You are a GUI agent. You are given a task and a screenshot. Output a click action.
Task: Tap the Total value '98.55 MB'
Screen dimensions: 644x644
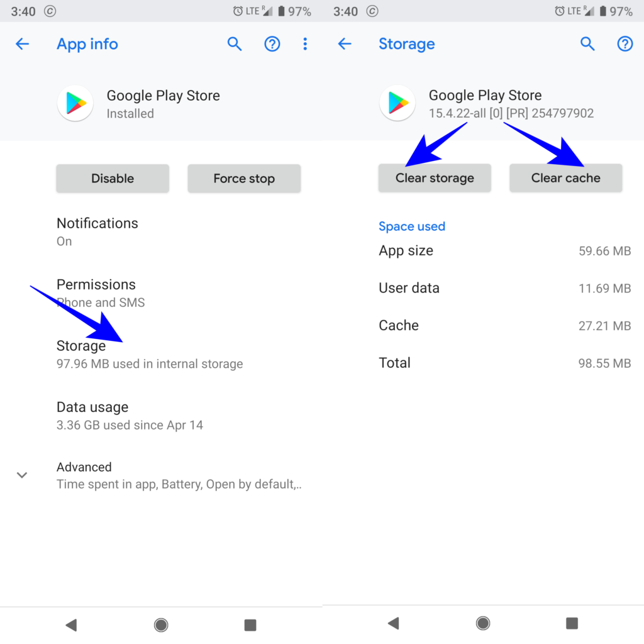coord(604,363)
